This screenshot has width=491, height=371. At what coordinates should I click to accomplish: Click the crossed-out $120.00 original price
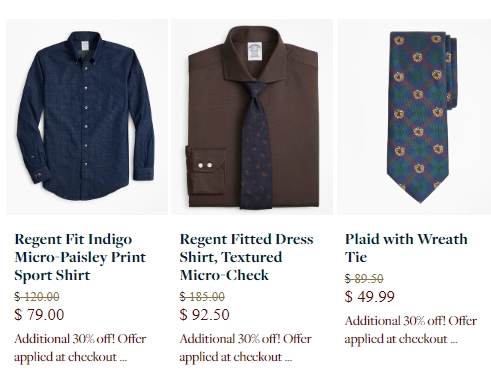click(37, 296)
